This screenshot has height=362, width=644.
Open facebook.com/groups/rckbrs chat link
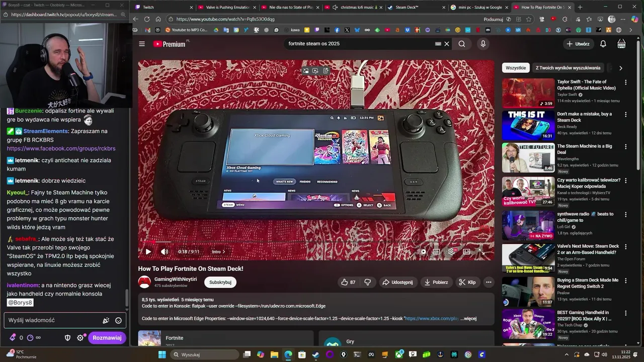coord(61,148)
